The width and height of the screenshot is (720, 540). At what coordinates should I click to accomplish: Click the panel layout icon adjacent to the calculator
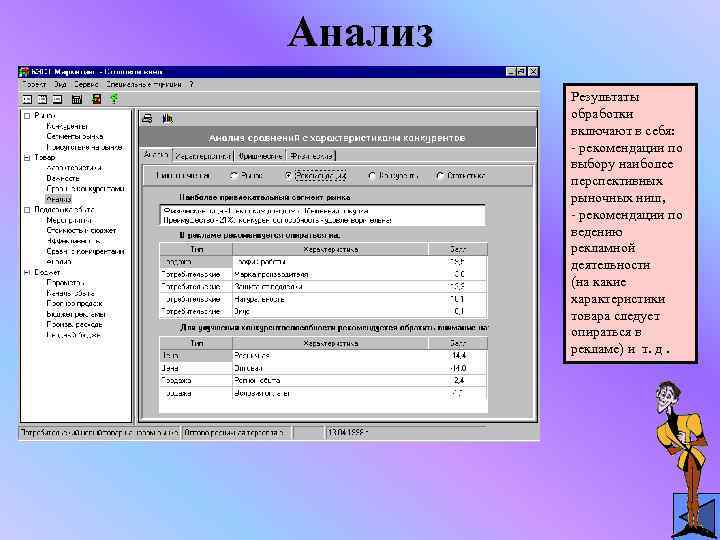coord(57,99)
